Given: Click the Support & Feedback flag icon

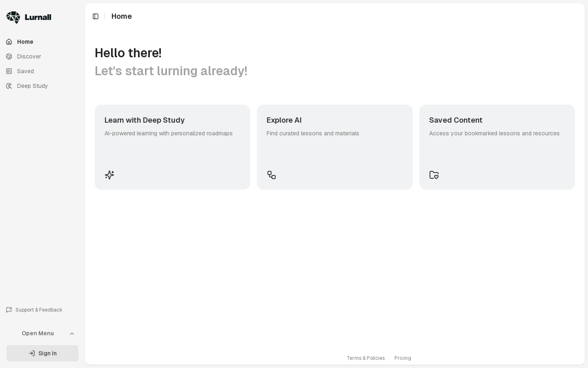Looking at the screenshot, I should click(9, 310).
